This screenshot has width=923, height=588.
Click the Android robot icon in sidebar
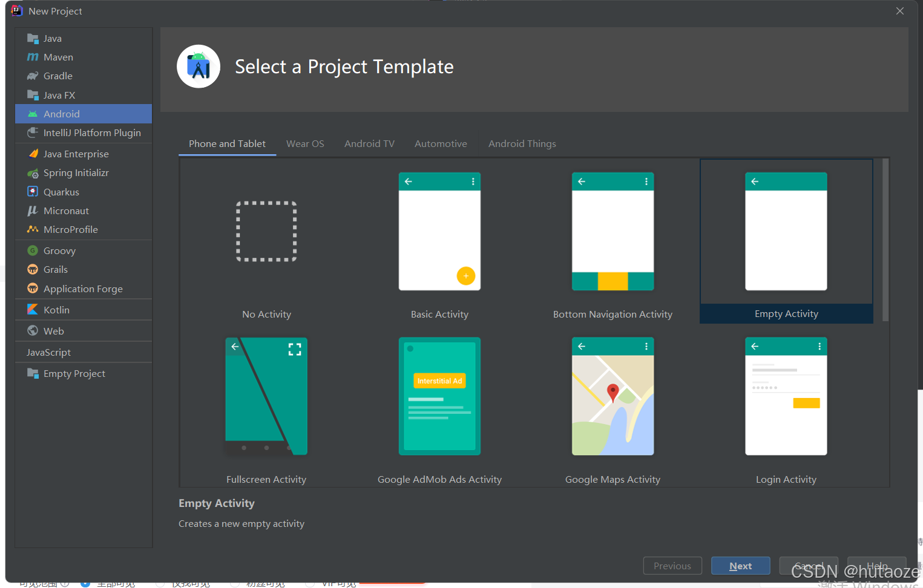[x=33, y=114]
